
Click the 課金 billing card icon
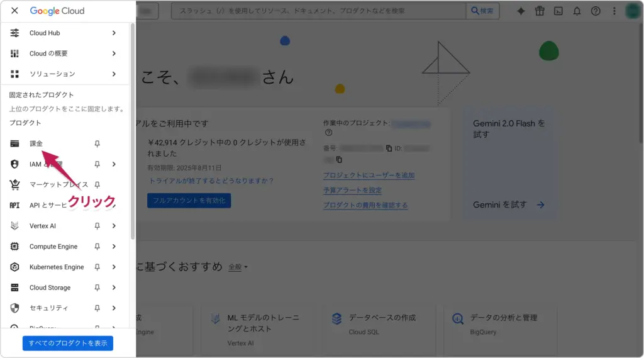tap(14, 143)
